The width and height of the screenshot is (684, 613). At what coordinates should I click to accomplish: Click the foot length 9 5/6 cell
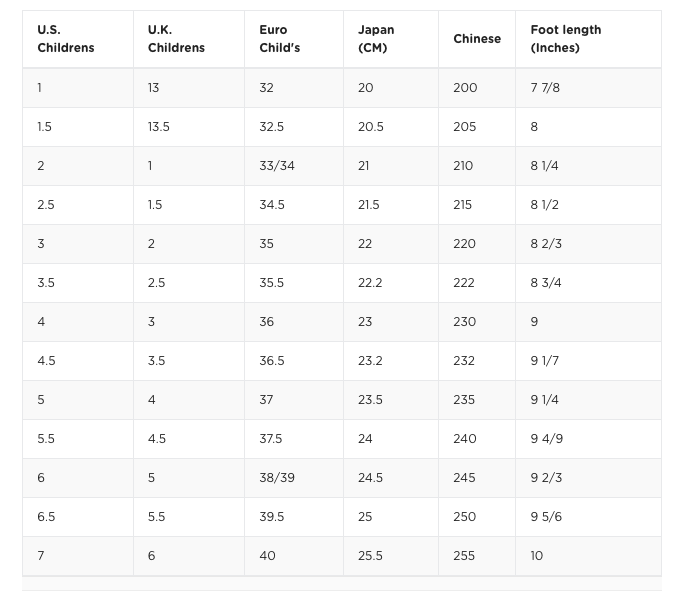point(546,517)
